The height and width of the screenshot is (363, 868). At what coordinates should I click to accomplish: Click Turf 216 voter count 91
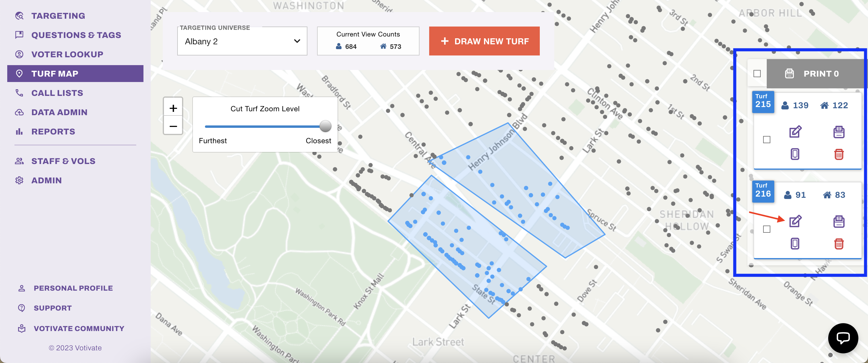[800, 195]
